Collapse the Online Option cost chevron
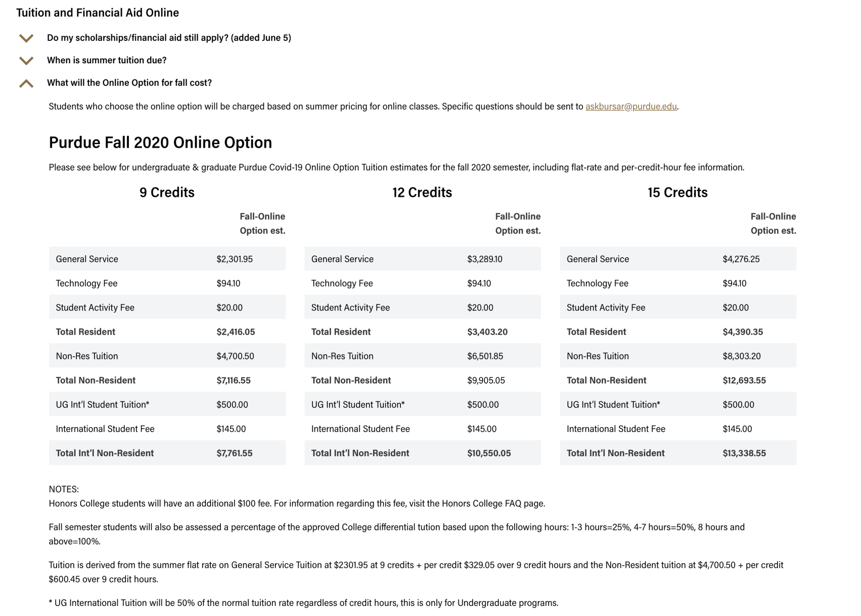This screenshot has width=861, height=616. pyautogui.click(x=26, y=83)
